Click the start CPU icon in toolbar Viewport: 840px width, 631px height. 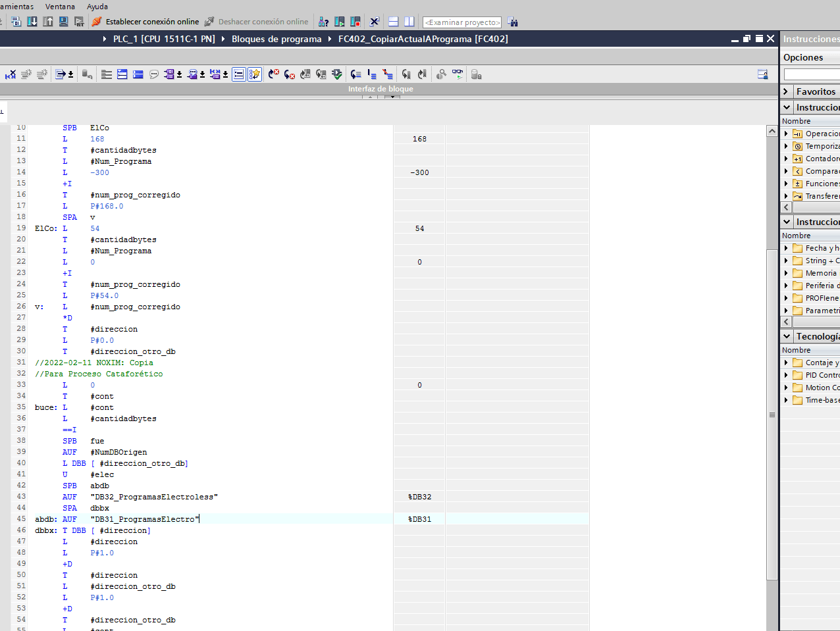pos(340,22)
